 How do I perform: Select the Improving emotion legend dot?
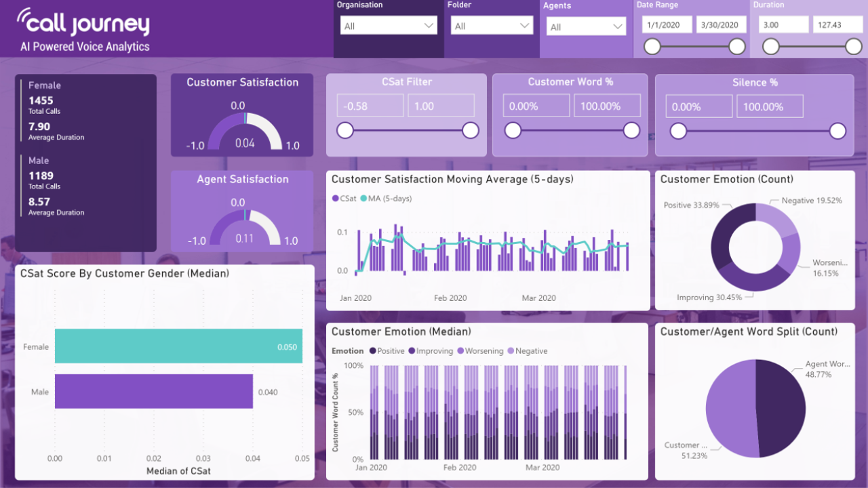tap(412, 351)
